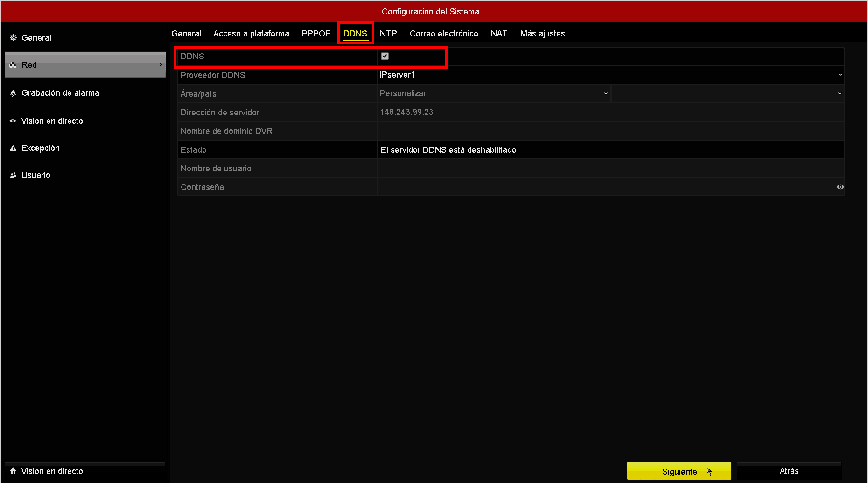Open the Proveedor DDNS dropdown

tap(611, 75)
